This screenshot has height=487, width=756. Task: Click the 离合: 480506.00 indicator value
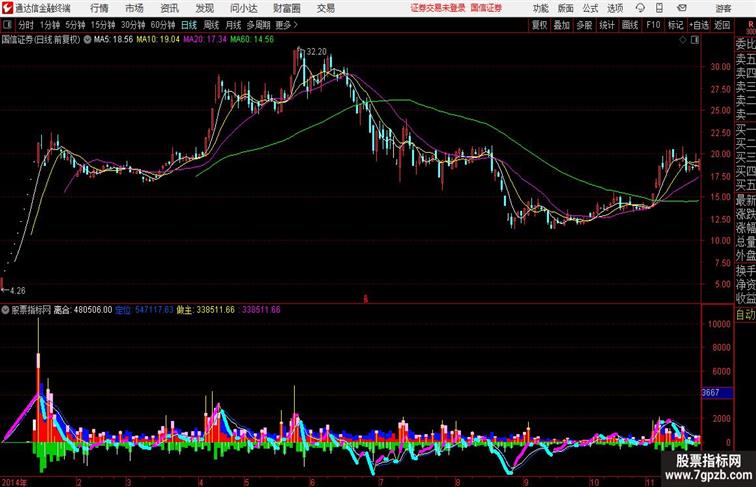(83, 310)
